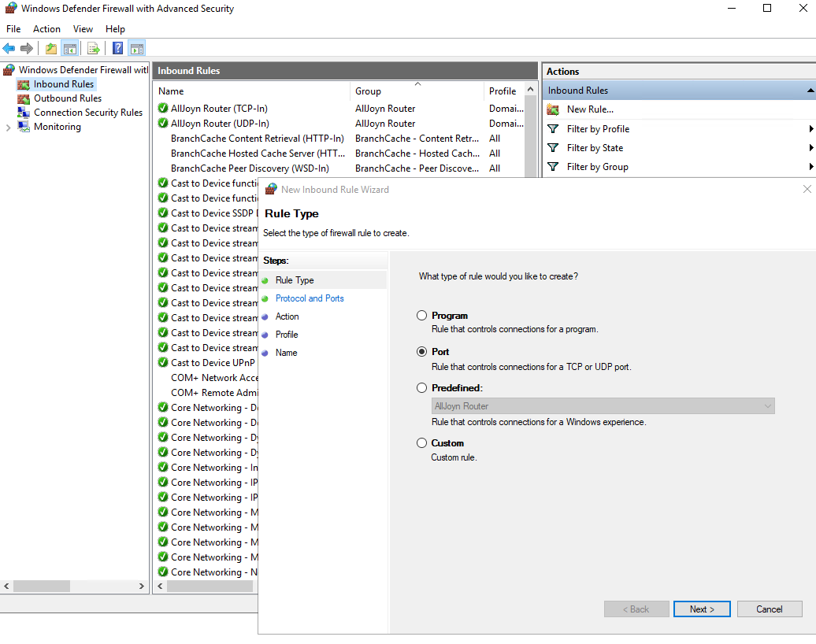Screen dimensions: 816x644
Task: Select the Program rule type radio button
Action: (421, 315)
